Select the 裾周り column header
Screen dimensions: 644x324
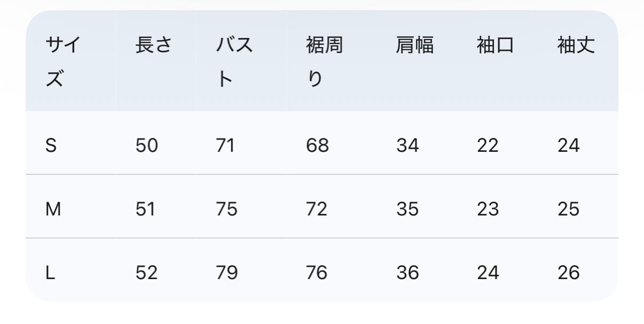click(324, 62)
